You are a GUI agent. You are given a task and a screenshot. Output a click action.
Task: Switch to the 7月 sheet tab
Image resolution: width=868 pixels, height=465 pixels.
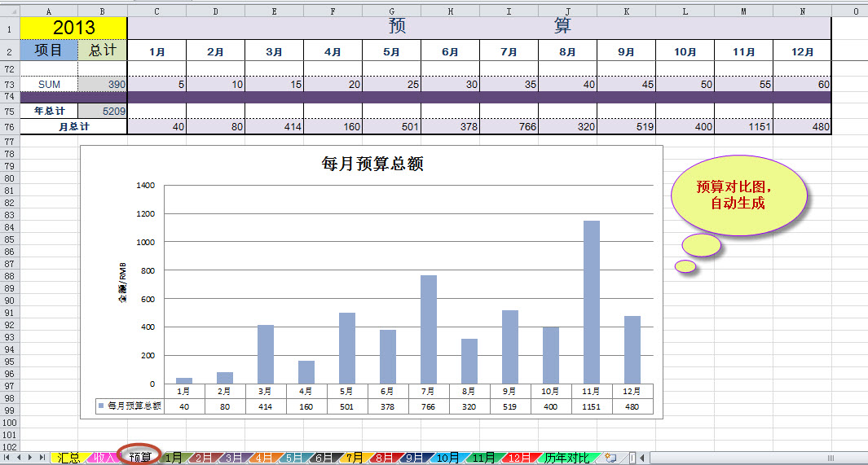click(x=354, y=458)
